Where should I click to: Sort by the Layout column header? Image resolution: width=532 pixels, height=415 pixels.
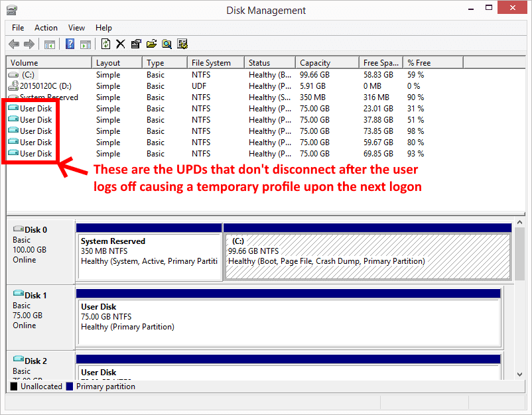click(117, 63)
